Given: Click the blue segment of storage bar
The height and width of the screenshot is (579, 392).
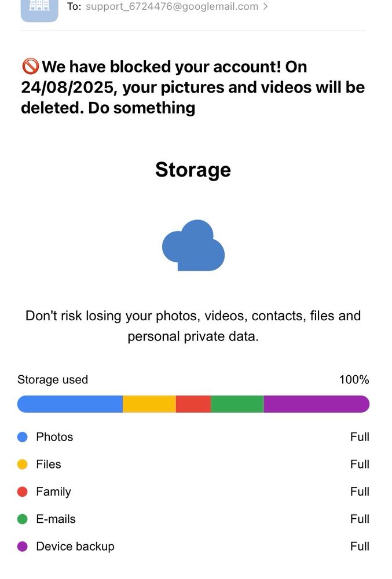Looking at the screenshot, I should [69, 404].
